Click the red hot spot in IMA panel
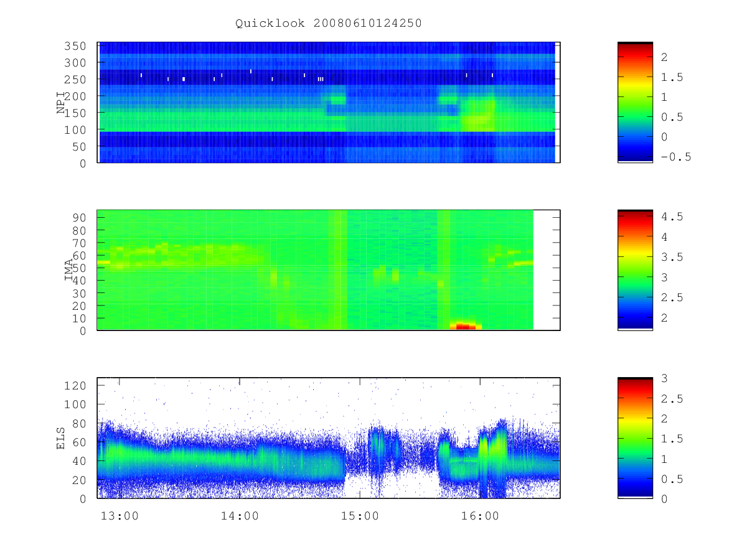The height and width of the screenshot is (560, 747). [465, 326]
